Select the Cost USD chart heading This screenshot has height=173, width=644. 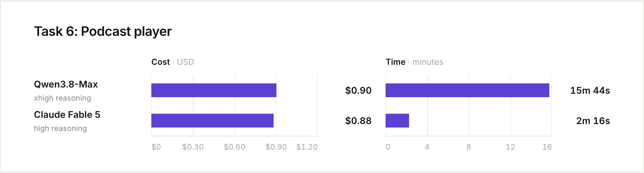173,62
